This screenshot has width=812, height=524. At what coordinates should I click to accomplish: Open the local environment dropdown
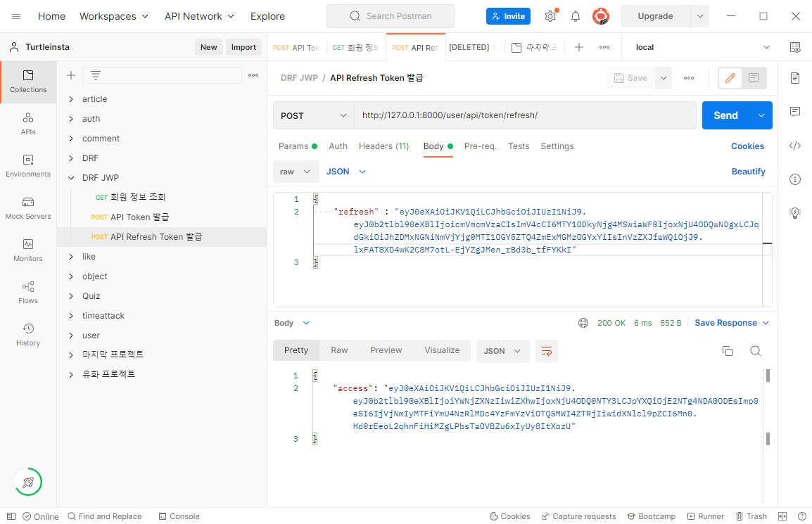702,47
